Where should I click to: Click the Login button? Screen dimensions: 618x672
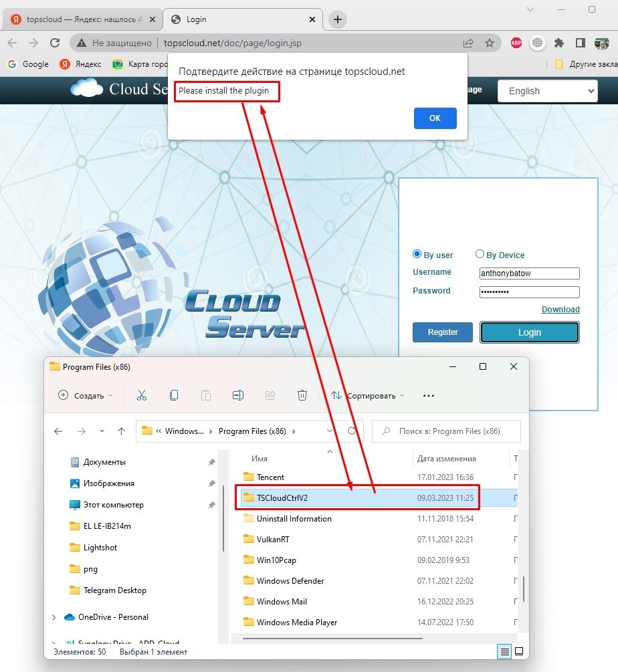pos(530,332)
